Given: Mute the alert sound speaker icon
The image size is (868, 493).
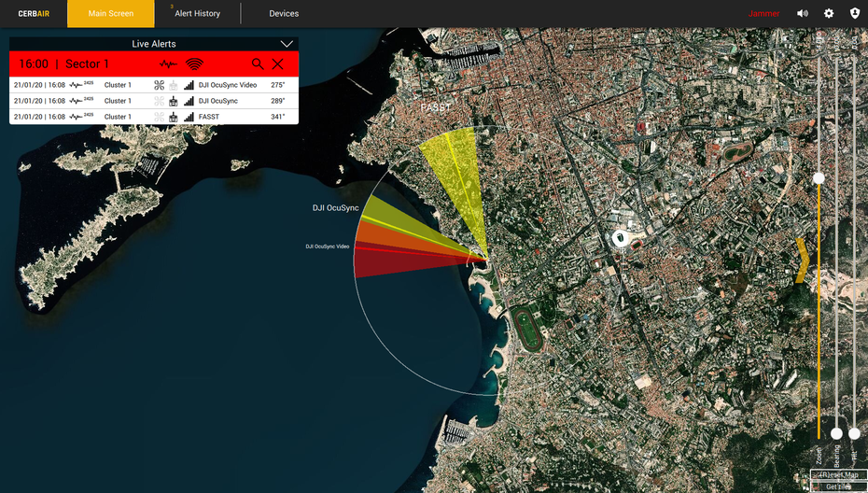Looking at the screenshot, I should click(x=802, y=13).
